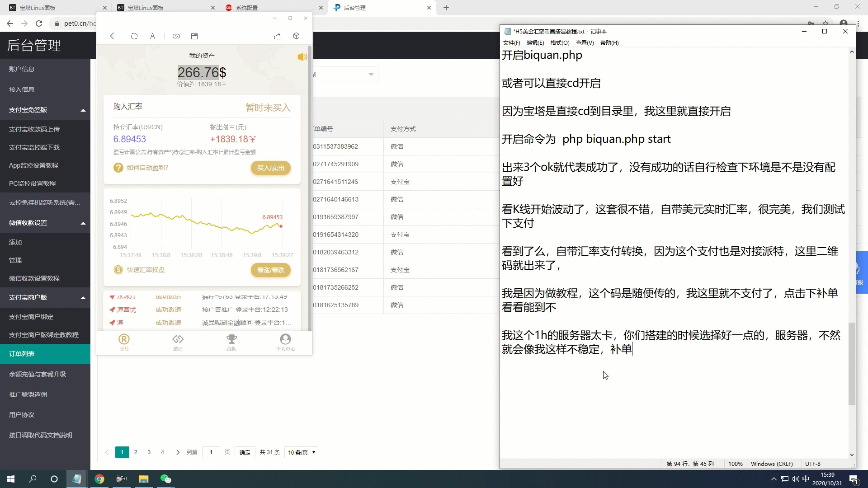868x488 pixels.
Task: Open 查看(V) menu in Notepad
Action: pos(585,43)
